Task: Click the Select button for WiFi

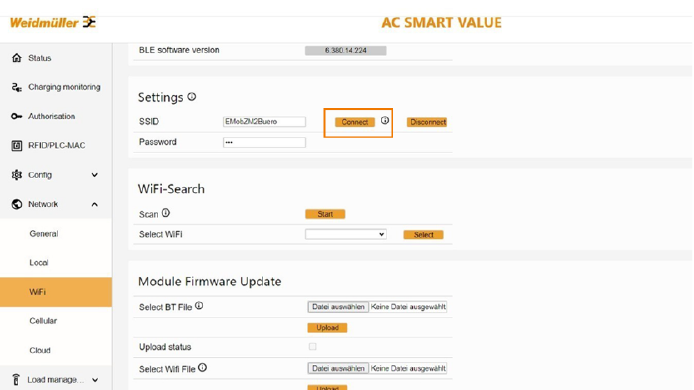Action: (x=423, y=235)
